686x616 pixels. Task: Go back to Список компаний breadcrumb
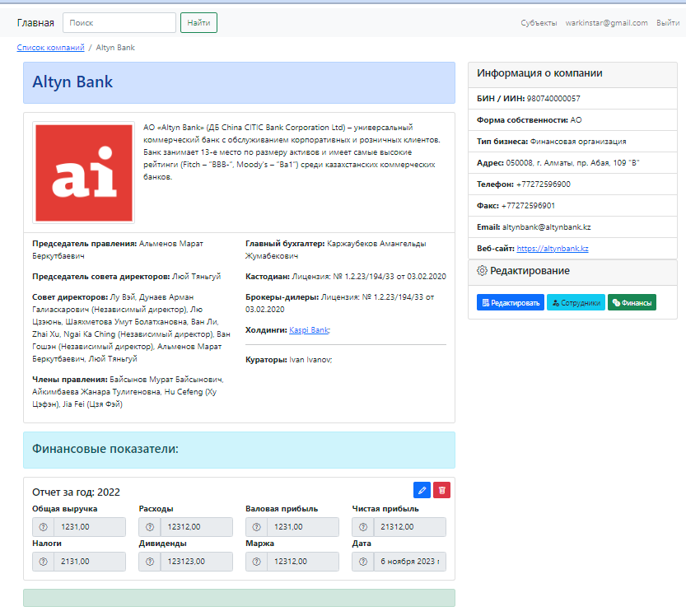coord(51,47)
